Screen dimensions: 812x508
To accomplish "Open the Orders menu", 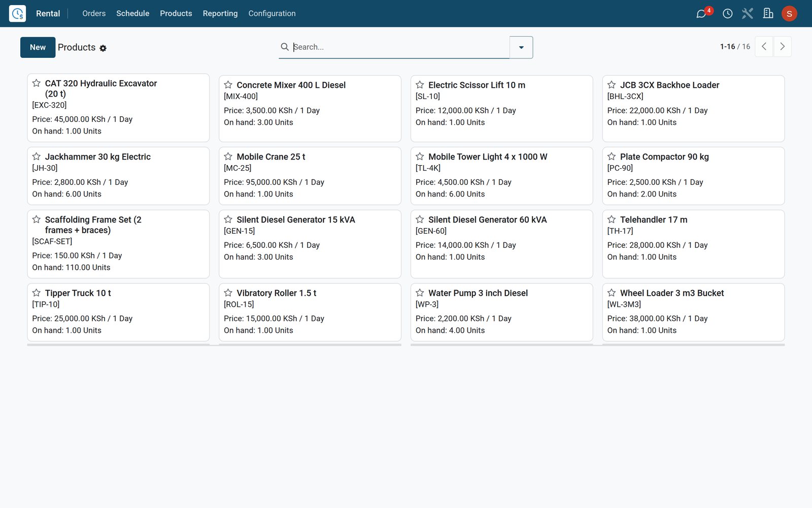I will (94, 14).
